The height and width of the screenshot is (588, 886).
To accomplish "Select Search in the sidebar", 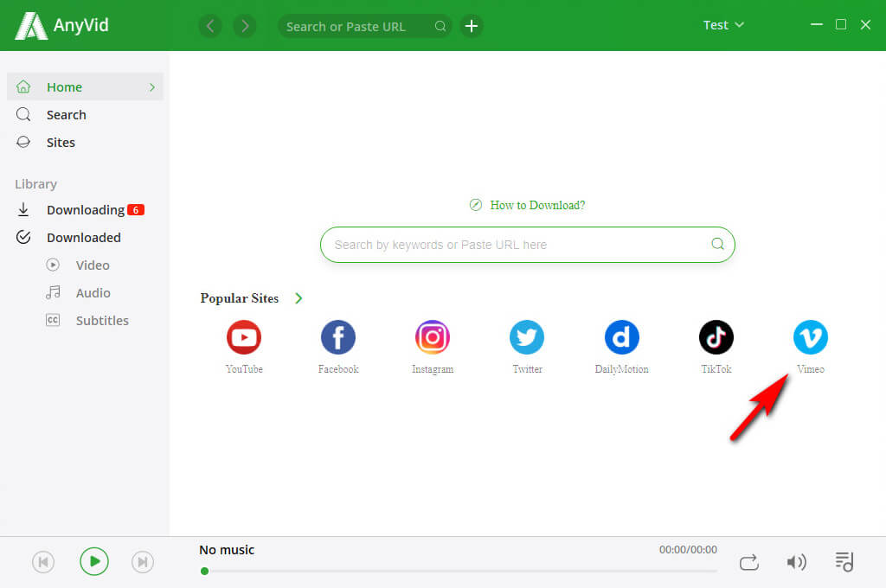I will (86, 115).
